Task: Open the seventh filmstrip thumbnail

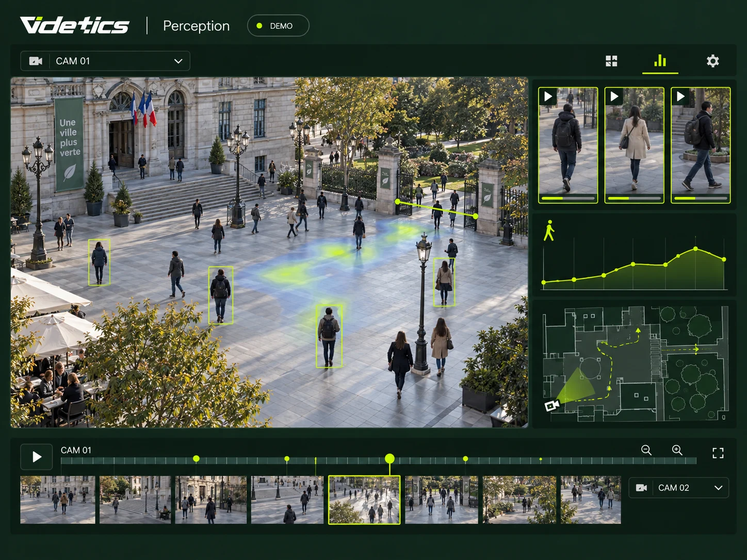Action: click(x=519, y=500)
